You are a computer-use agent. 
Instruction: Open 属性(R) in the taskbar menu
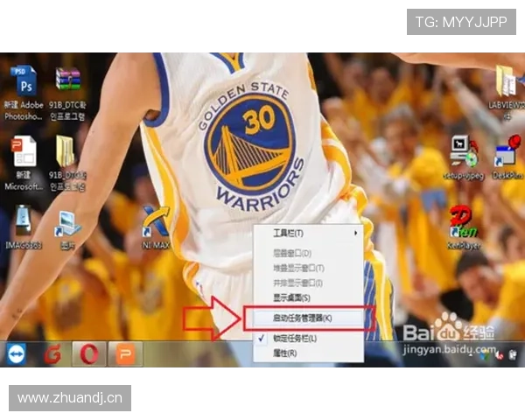tap(308, 353)
